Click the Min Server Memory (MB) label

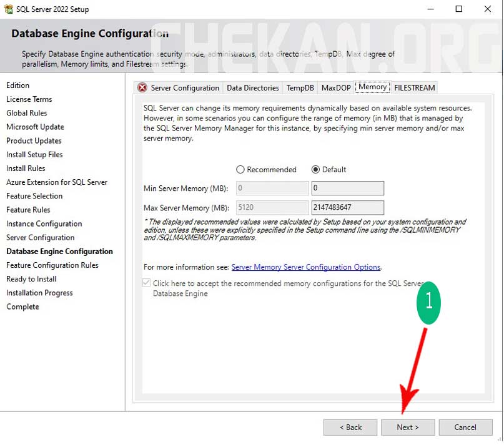tap(185, 188)
